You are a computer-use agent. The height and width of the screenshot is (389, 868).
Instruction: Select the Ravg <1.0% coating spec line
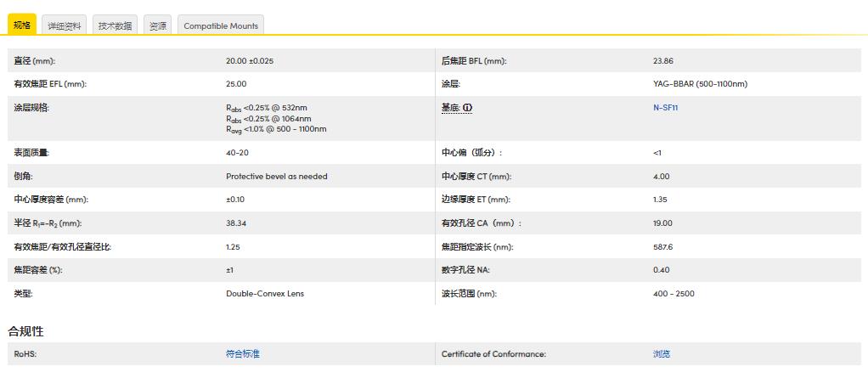276,130
